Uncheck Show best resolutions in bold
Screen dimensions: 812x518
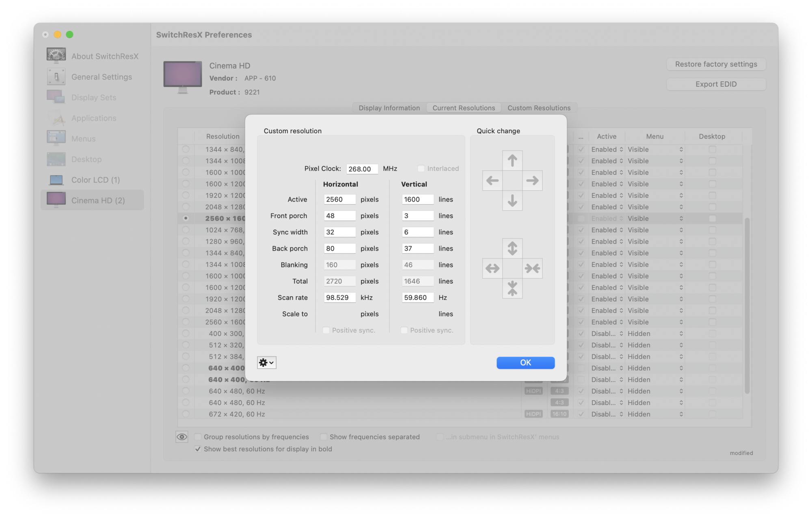pos(198,449)
